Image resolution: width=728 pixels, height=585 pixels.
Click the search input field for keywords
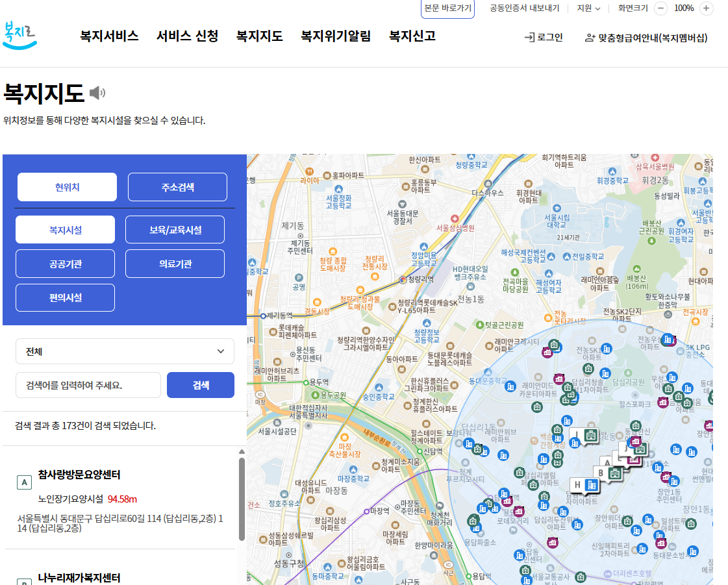click(88, 384)
